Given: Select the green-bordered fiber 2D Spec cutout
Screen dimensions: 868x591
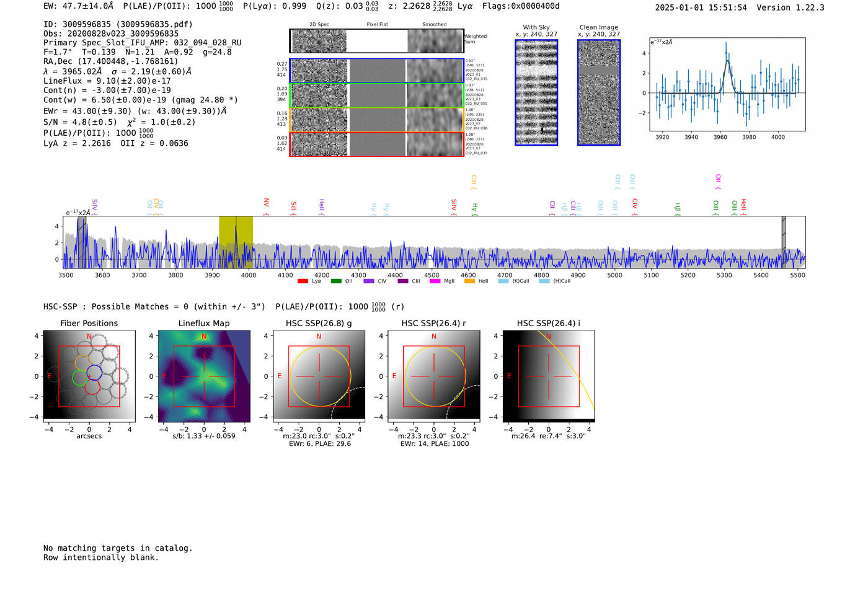Looking at the screenshot, I should click(x=319, y=96).
